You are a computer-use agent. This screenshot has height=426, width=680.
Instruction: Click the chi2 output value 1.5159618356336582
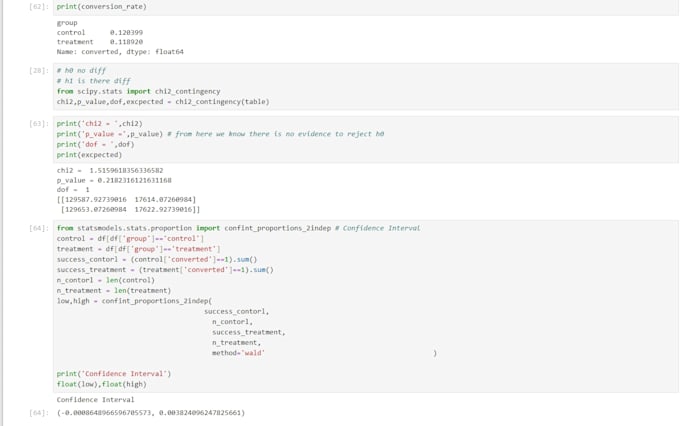pos(126,170)
